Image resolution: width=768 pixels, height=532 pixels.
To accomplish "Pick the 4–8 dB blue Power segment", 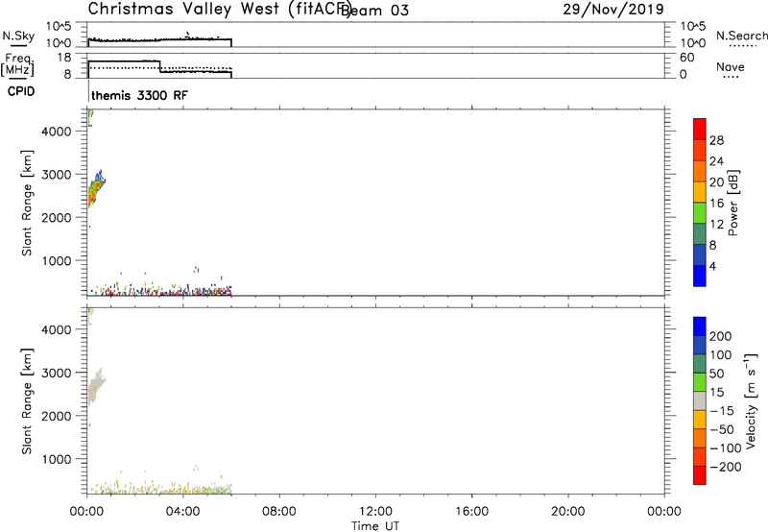I will (700, 254).
